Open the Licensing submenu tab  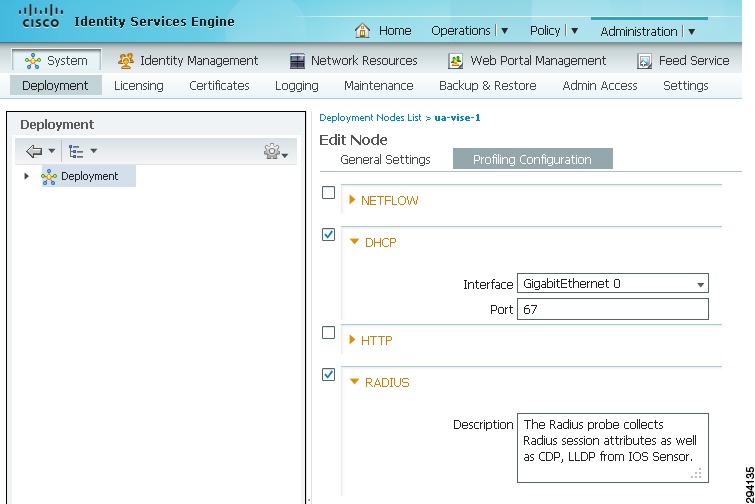pos(139,86)
